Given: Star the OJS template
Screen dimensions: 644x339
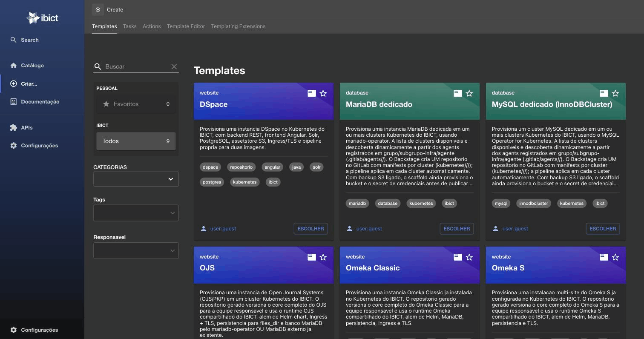Looking at the screenshot, I should pos(323,257).
